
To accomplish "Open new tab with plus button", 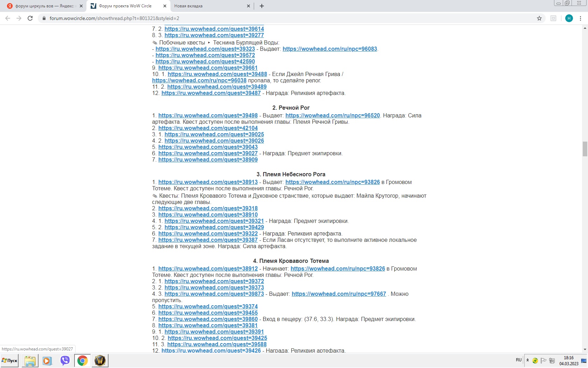I will pyautogui.click(x=262, y=6).
